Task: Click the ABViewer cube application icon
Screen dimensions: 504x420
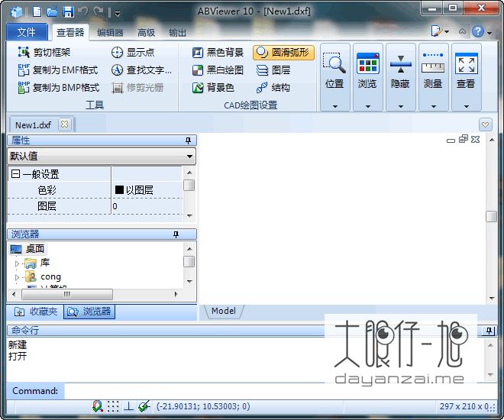Action: click(17, 12)
